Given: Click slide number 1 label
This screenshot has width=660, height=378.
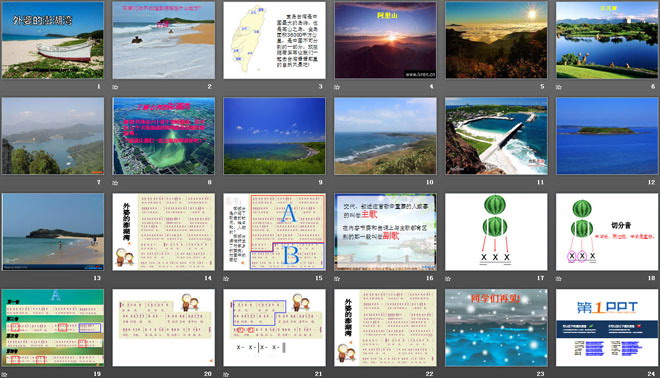Looking at the screenshot, I should click(99, 86).
